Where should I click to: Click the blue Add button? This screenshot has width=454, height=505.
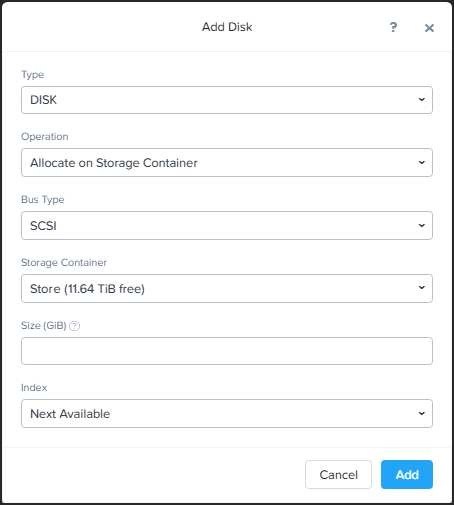click(x=407, y=475)
